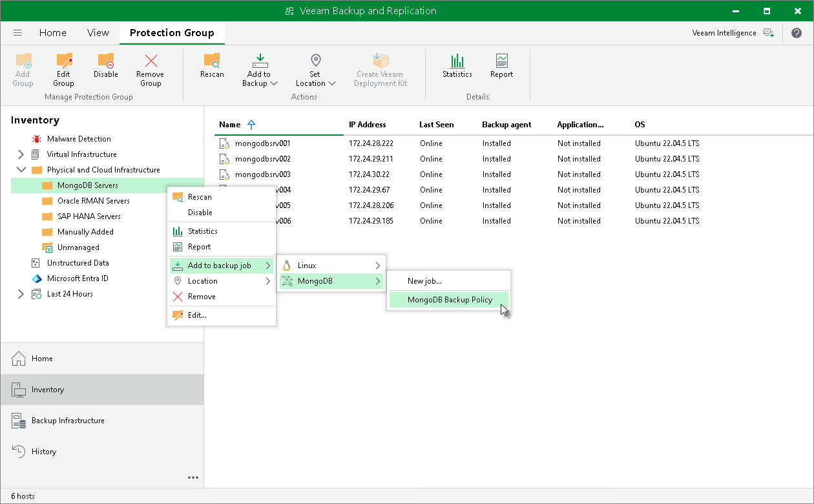Viewport: 814px width, 504px height.
Task: Sort by the Name column header
Action: 229,125
